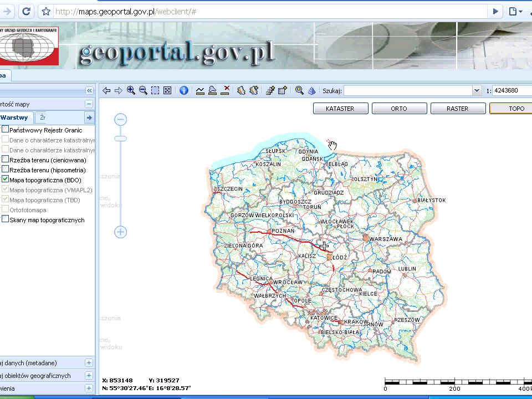Click the LUBLIN label on the map

tap(407, 269)
